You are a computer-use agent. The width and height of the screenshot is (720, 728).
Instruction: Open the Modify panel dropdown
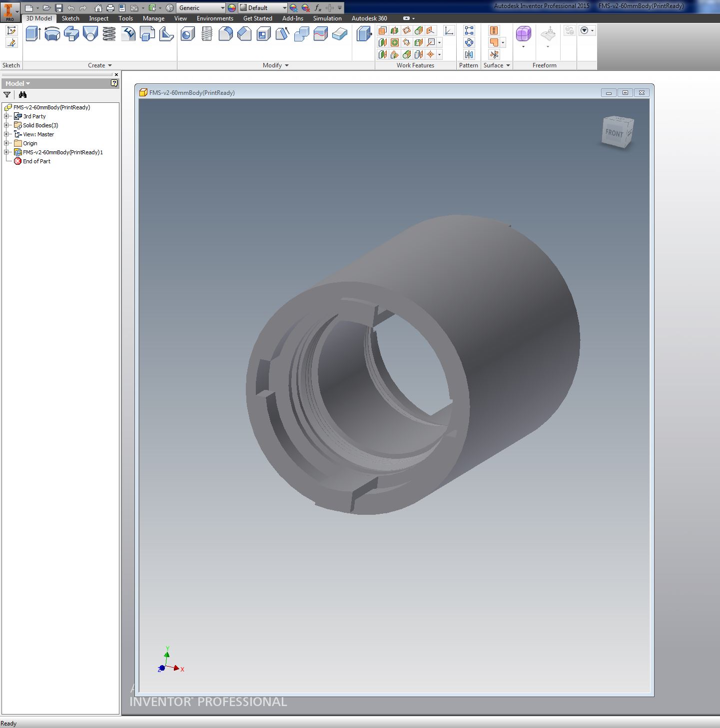tap(276, 65)
